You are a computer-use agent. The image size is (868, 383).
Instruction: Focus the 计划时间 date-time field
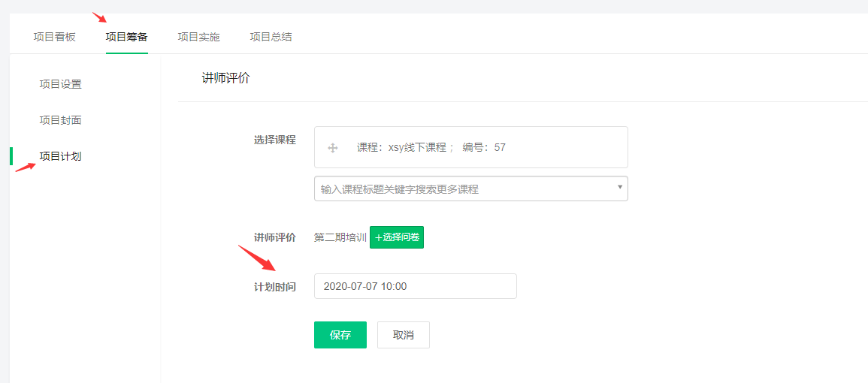tap(415, 286)
